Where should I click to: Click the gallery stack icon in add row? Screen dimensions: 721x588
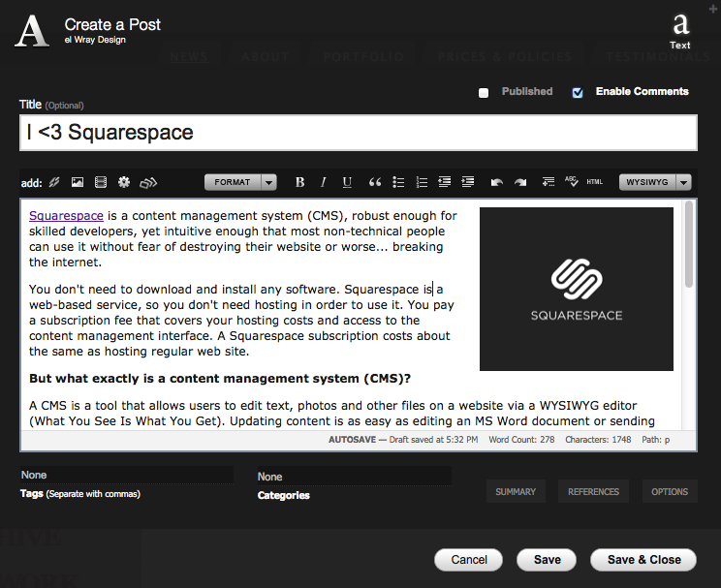click(x=148, y=183)
